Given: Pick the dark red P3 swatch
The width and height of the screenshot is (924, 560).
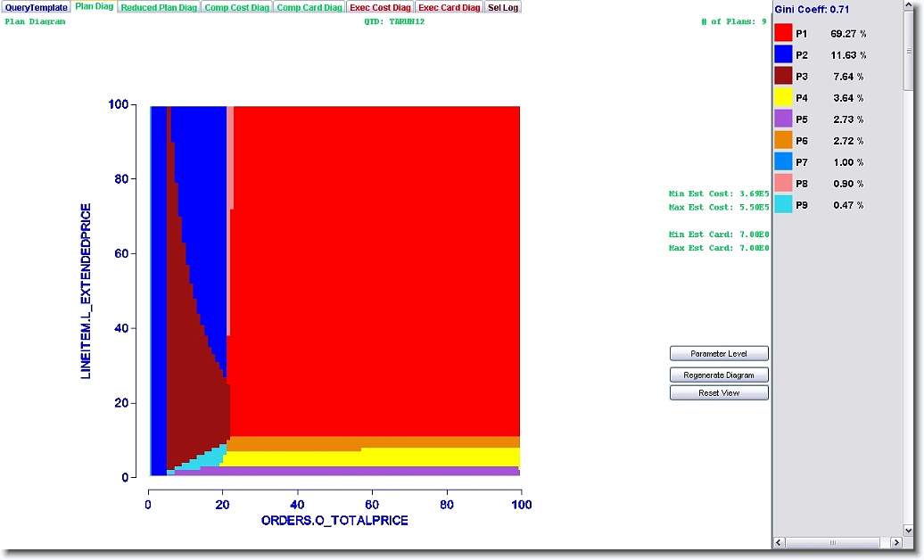Looking at the screenshot, I should pyautogui.click(x=783, y=76).
